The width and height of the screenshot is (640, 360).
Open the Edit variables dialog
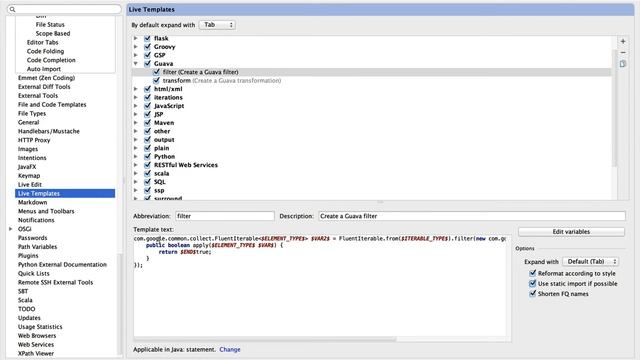[571, 232]
